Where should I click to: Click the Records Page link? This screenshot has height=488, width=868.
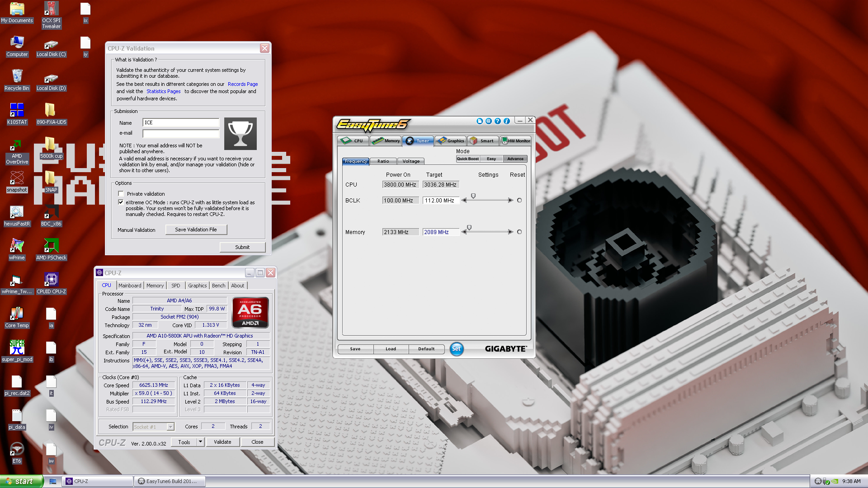click(243, 84)
